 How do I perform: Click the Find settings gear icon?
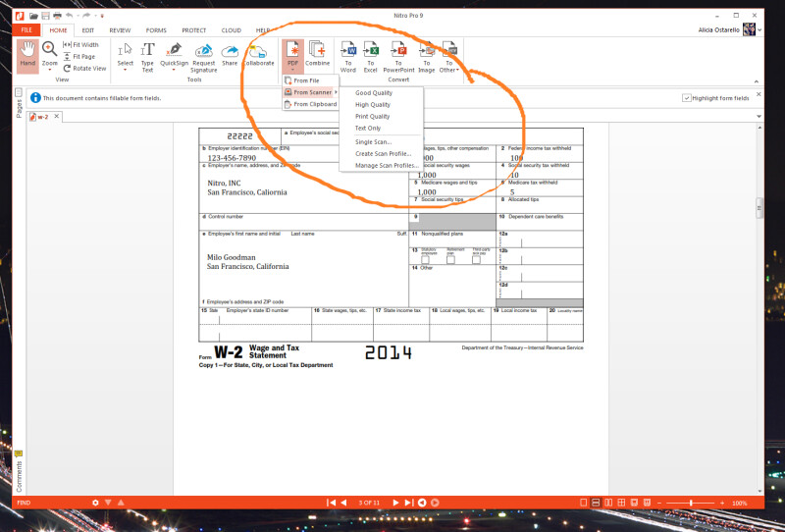point(95,503)
